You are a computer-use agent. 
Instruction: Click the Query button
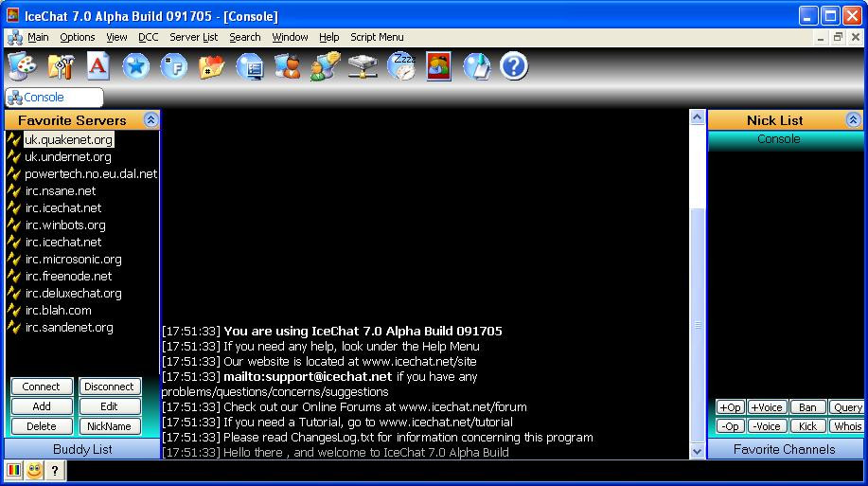click(x=846, y=407)
